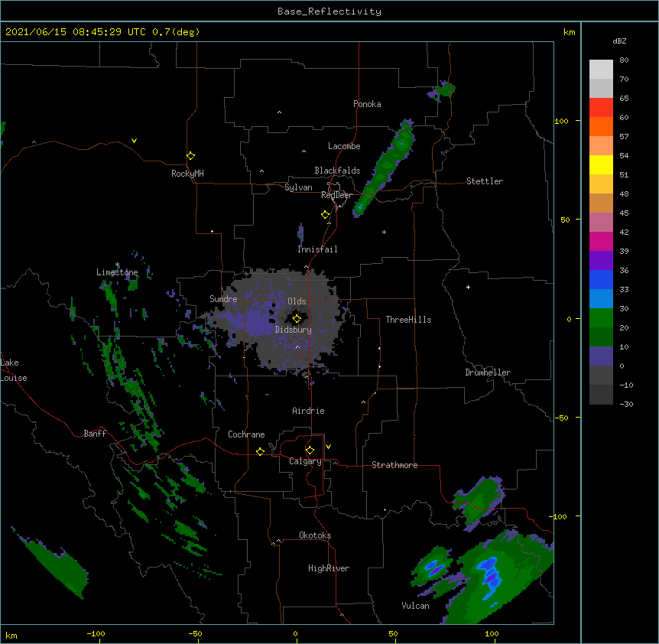Screen dimensions: 659x644
Task: Click the orange 60 dBZ legend color
Action: pos(601,126)
